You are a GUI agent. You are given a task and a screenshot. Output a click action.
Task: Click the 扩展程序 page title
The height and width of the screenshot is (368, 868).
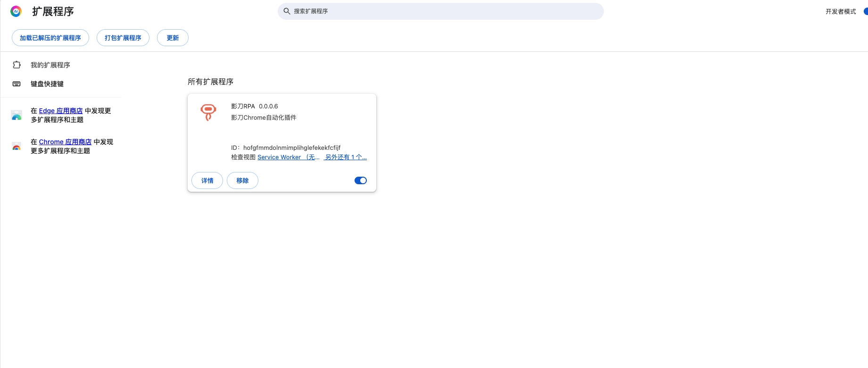(x=53, y=11)
